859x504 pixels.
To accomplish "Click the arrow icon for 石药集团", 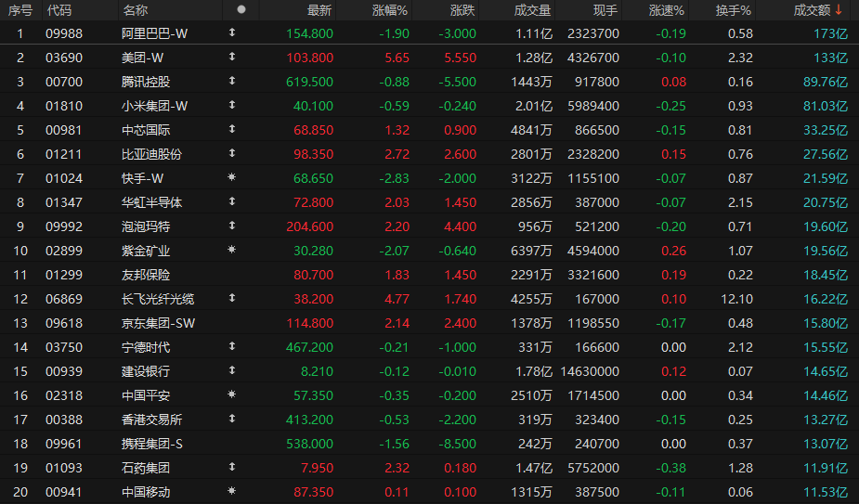I will (232, 466).
